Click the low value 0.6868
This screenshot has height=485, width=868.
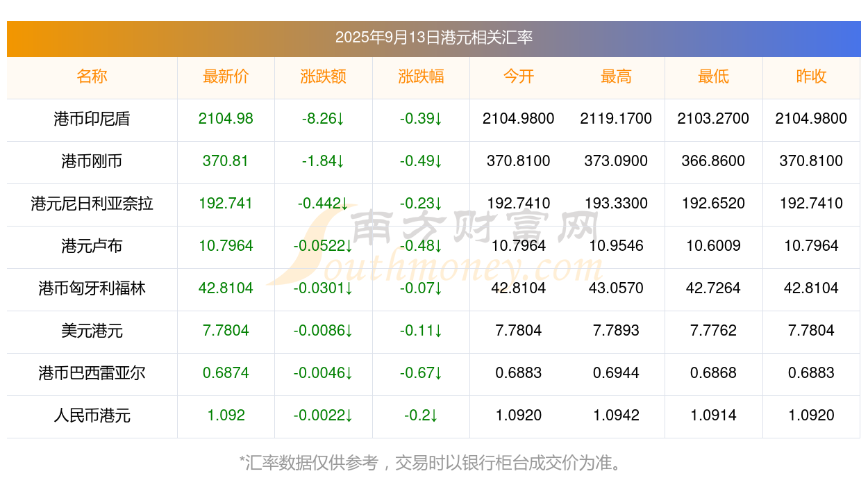(714, 373)
